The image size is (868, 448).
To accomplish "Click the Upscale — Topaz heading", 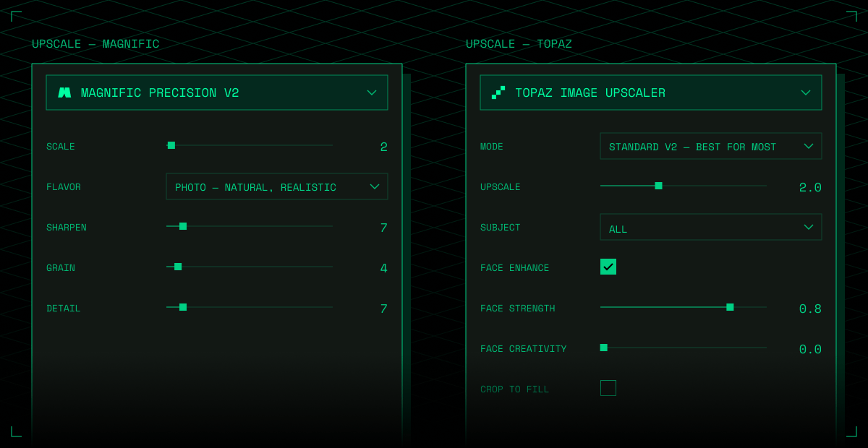I will (519, 44).
